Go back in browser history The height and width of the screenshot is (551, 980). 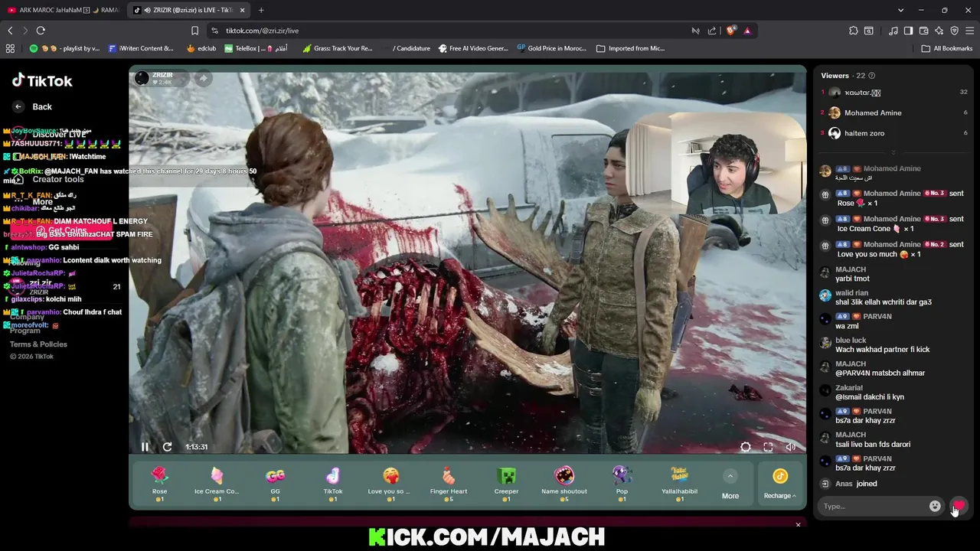(10, 31)
